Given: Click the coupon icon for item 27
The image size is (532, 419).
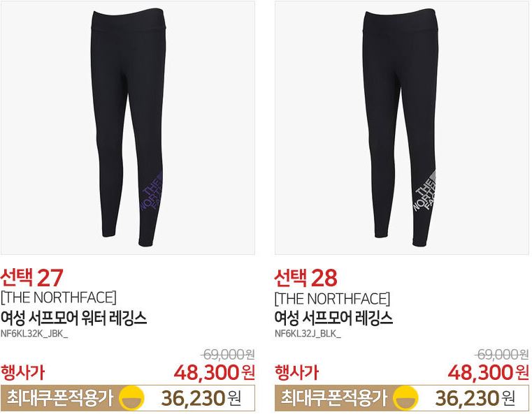Looking at the screenshot, I should point(133,398).
